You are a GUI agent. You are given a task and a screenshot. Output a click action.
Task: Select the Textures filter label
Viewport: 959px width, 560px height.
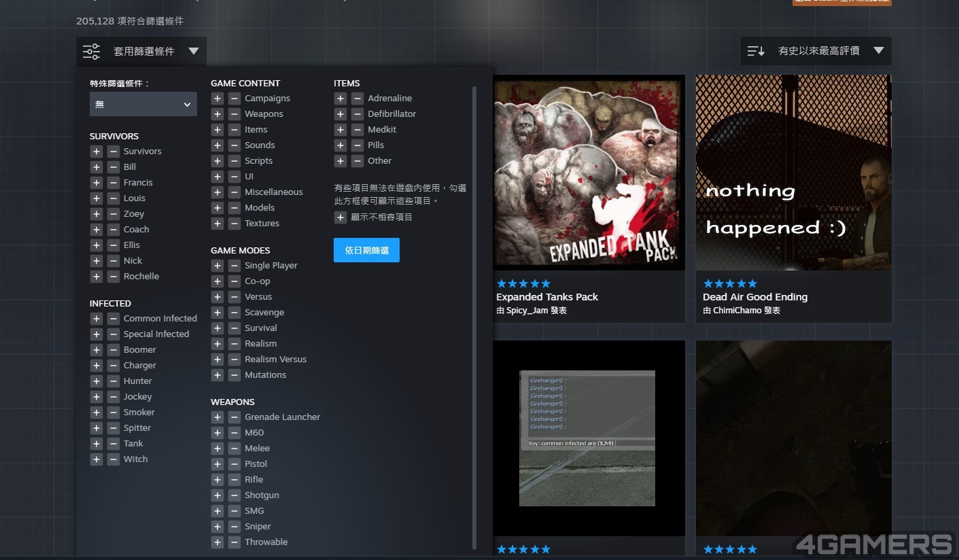[x=262, y=224]
